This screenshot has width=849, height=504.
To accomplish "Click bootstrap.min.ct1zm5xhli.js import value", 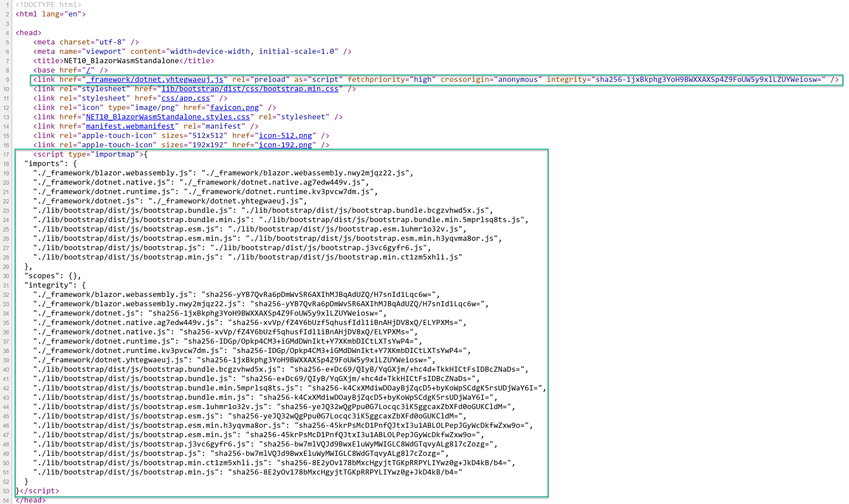I will (345, 257).
